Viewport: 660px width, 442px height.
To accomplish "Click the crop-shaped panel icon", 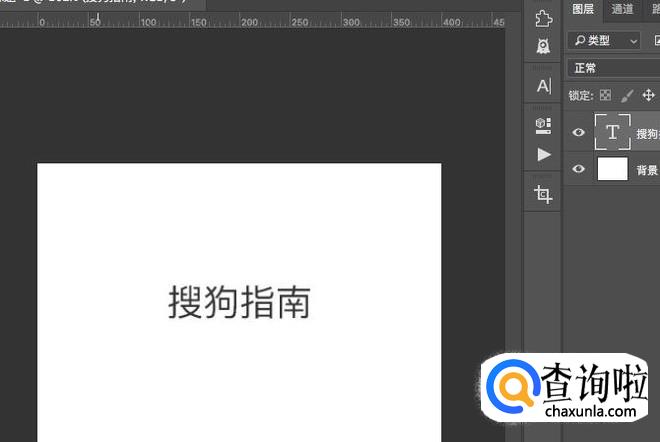I will tap(543, 194).
